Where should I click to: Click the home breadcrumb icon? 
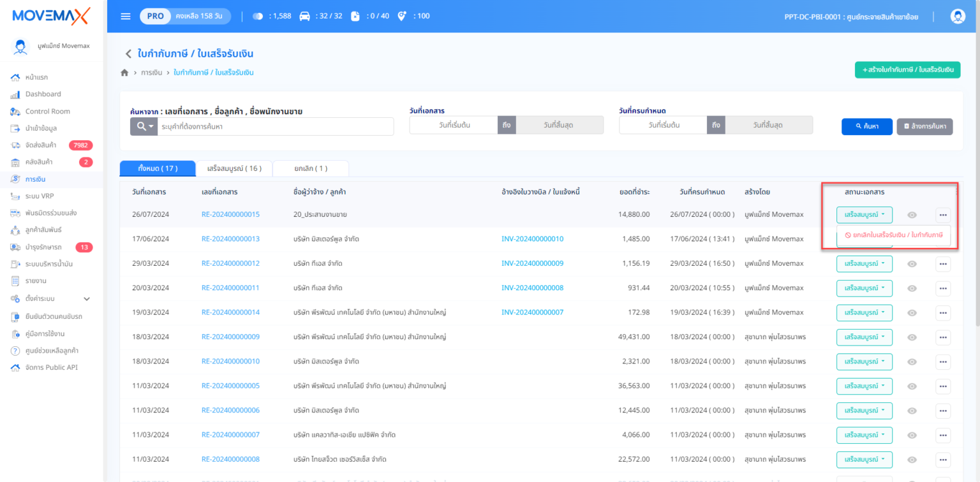(x=124, y=73)
